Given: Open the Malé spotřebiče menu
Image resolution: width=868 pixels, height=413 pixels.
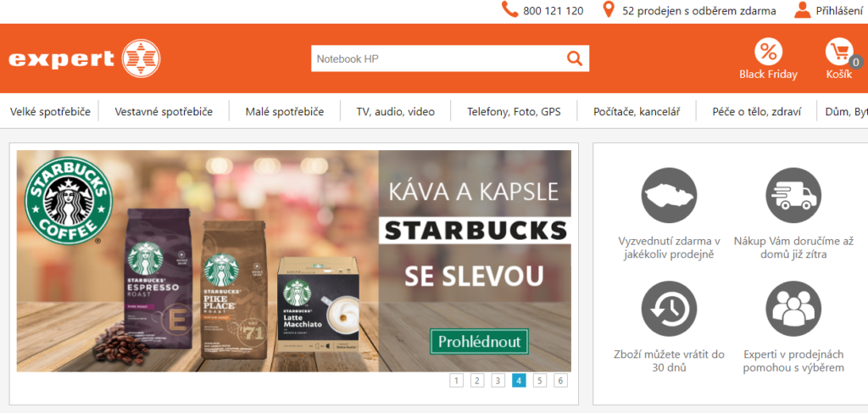Looking at the screenshot, I should (285, 111).
